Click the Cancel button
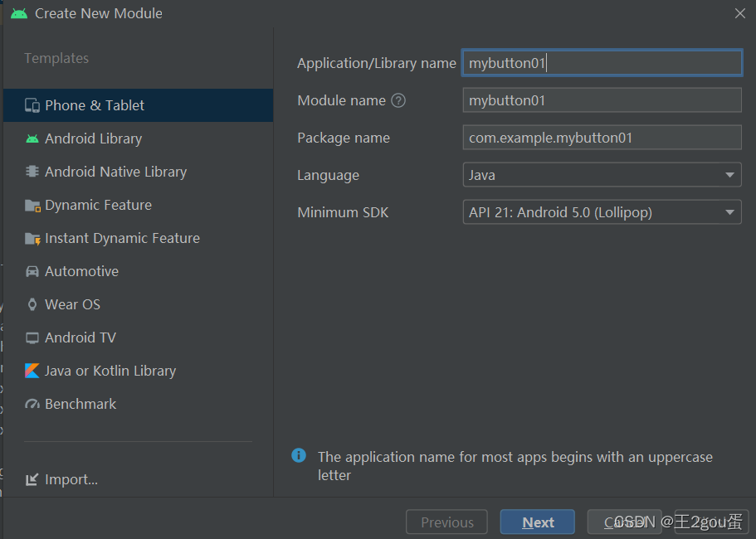This screenshot has width=756, height=539. 624,522
